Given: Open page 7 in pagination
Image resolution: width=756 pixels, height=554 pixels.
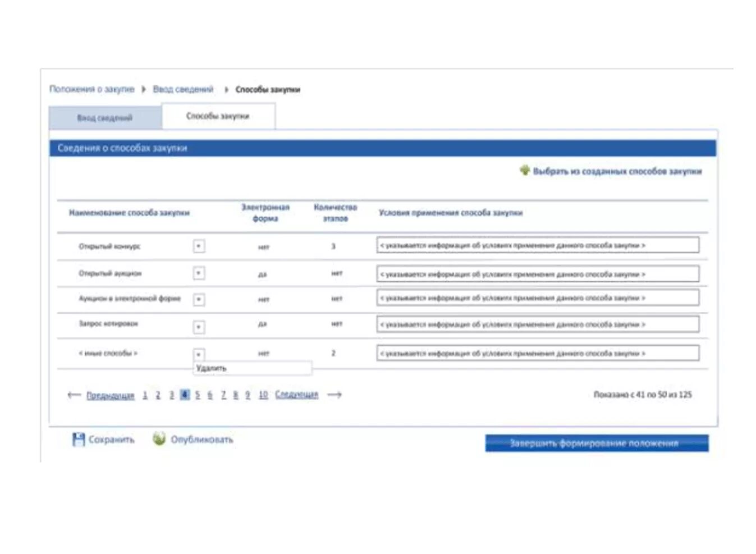Looking at the screenshot, I should click(223, 395).
